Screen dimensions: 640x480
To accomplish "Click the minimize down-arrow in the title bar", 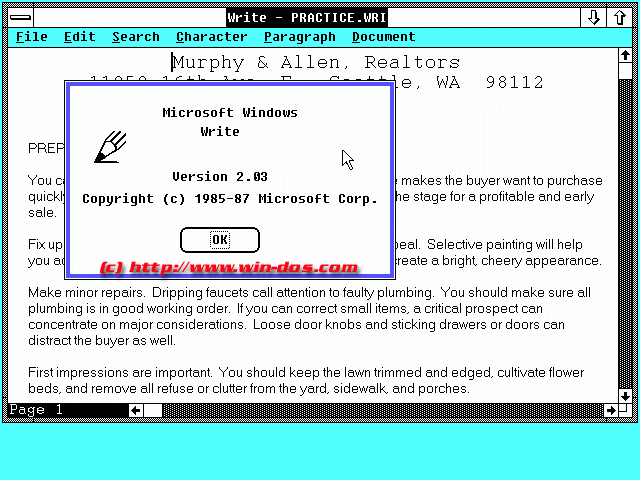I will (x=594, y=17).
